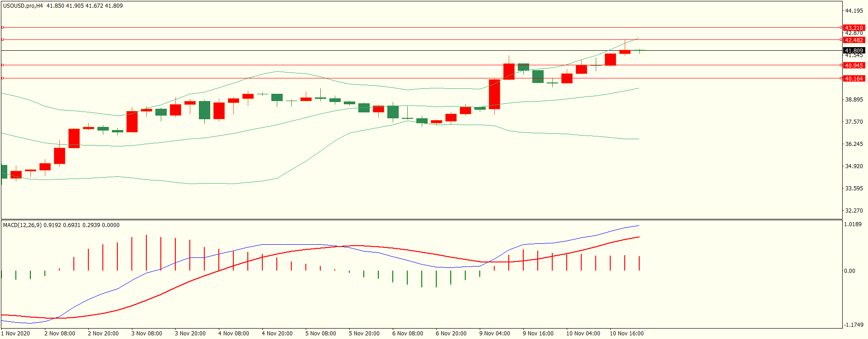Click the 9 Nov 04:00 time label
This screenshot has width=868, height=339.
[x=495, y=333]
